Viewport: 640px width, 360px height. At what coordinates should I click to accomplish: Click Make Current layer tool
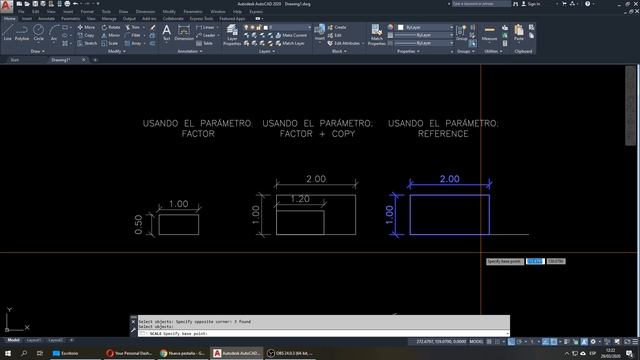pyautogui.click(x=291, y=36)
